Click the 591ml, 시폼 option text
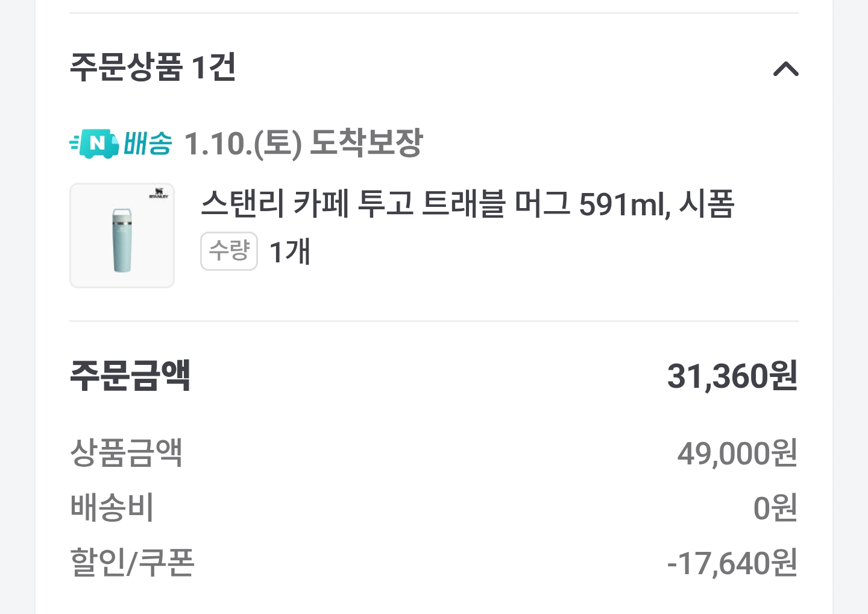868x614 pixels. 656,203
